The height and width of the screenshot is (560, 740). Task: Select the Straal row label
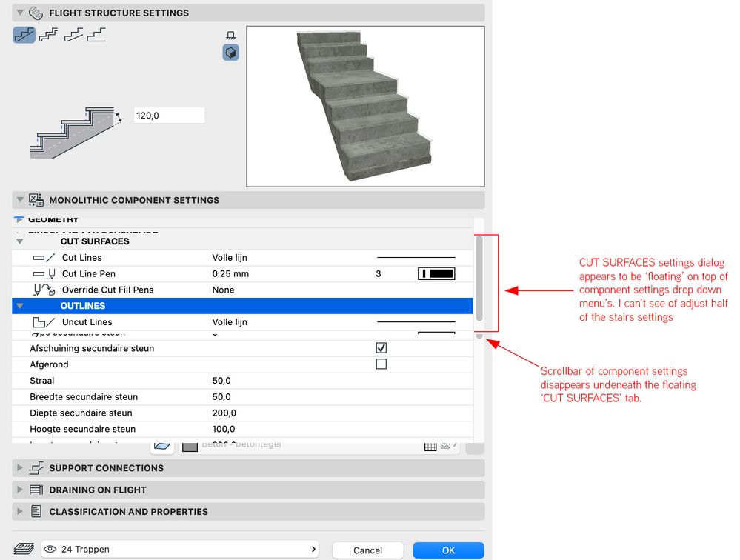click(x=42, y=381)
